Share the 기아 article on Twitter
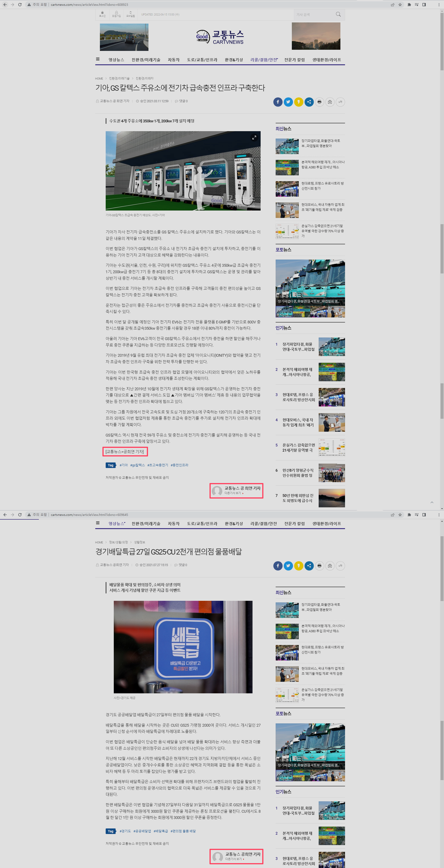The image size is (444, 868). (288, 102)
